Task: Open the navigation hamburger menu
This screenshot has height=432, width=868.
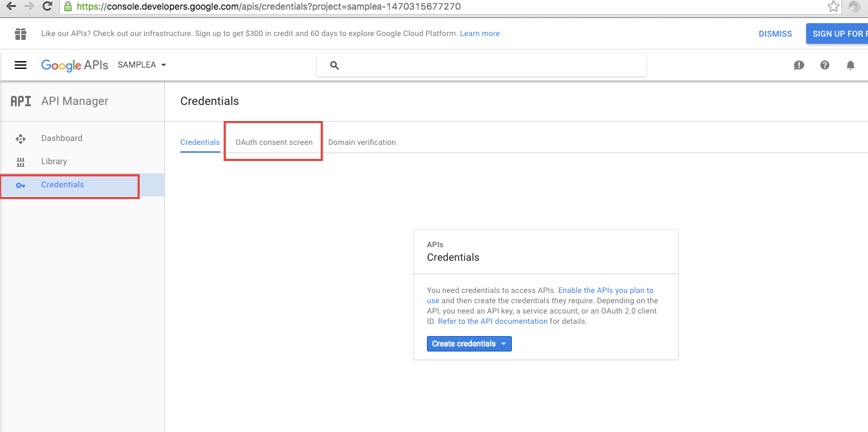Action: 21,65
